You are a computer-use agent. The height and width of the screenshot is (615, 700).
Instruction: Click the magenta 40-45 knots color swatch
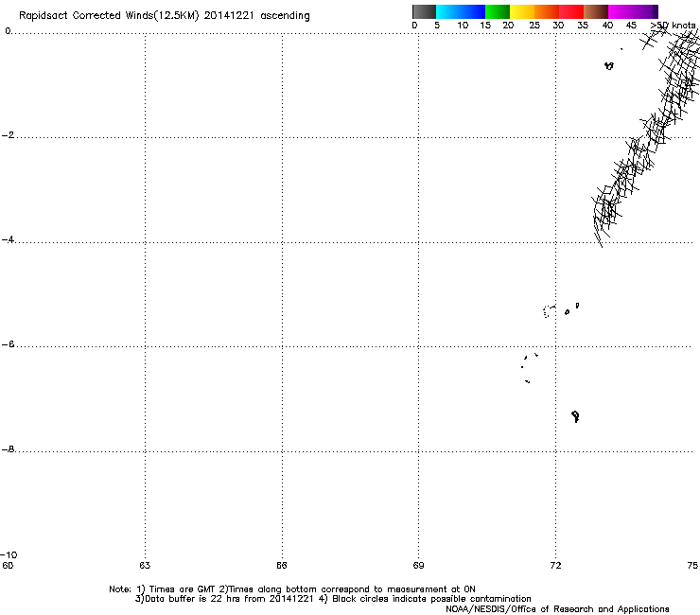coord(621,11)
